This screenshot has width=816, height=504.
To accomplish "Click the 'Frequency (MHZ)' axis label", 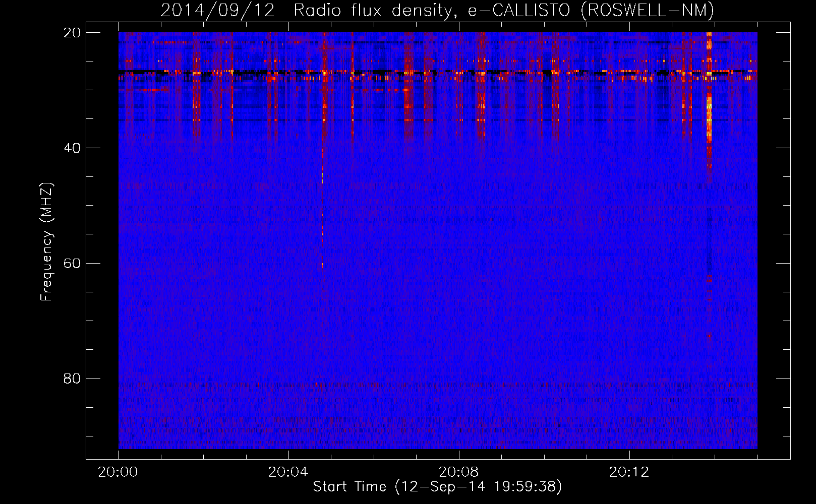I will (46, 242).
